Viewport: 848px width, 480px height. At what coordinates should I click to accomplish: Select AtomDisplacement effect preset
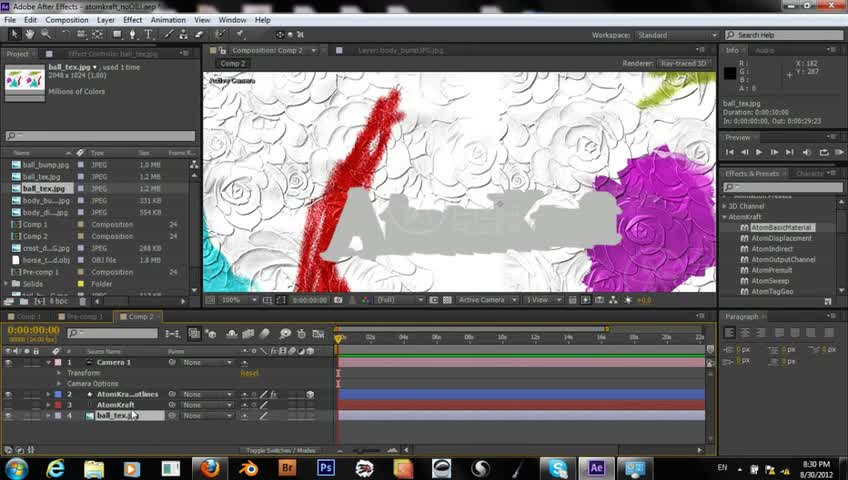pos(781,238)
